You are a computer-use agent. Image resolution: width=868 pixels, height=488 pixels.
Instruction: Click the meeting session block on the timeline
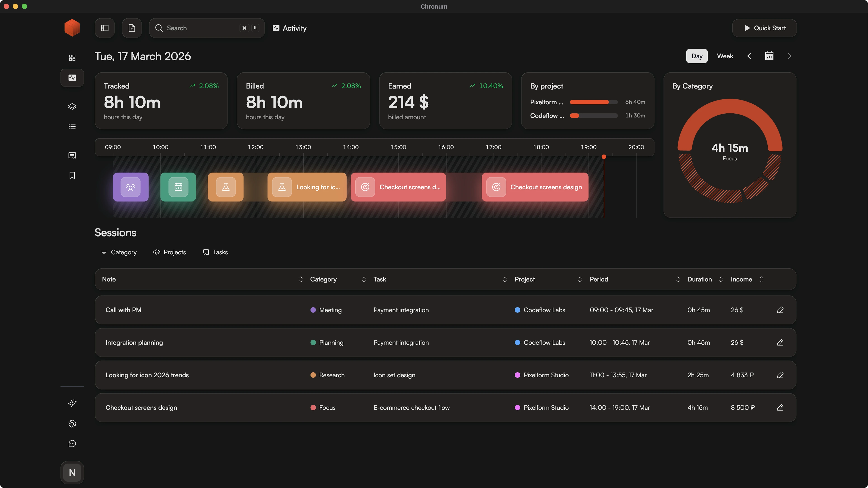click(130, 187)
